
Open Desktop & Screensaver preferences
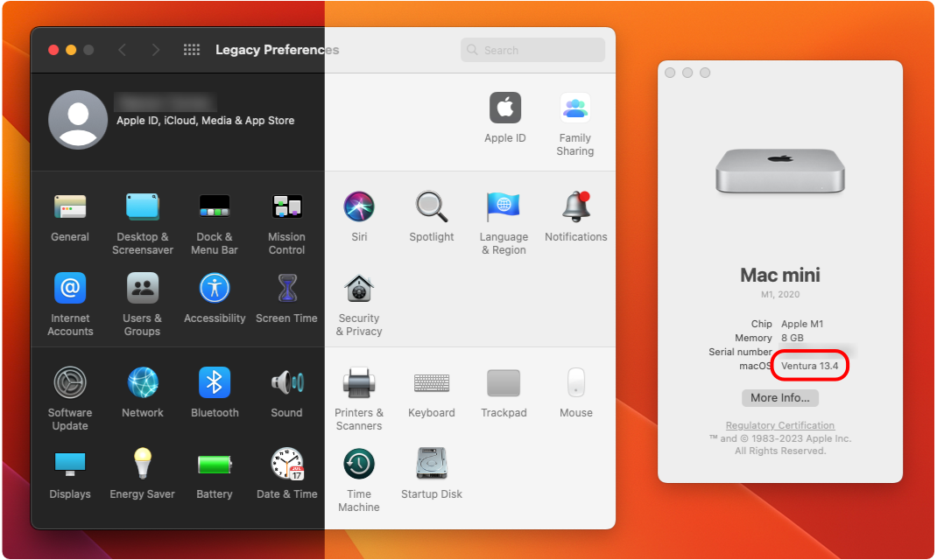click(142, 207)
